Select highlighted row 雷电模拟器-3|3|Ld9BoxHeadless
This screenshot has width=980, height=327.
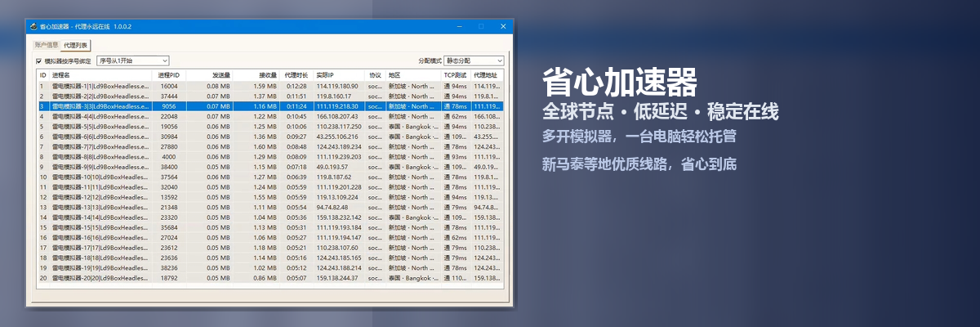click(270, 106)
